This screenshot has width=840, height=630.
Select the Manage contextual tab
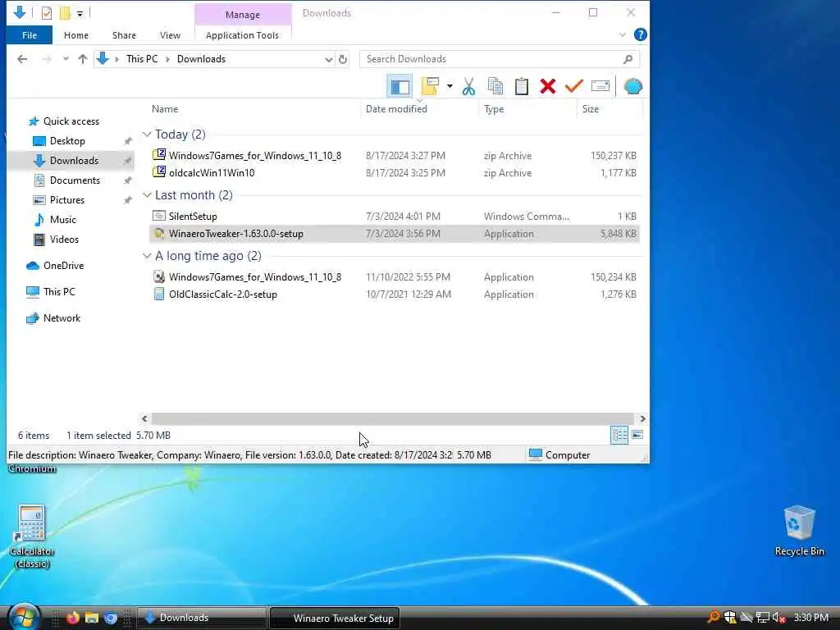pyautogui.click(x=242, y=15)
